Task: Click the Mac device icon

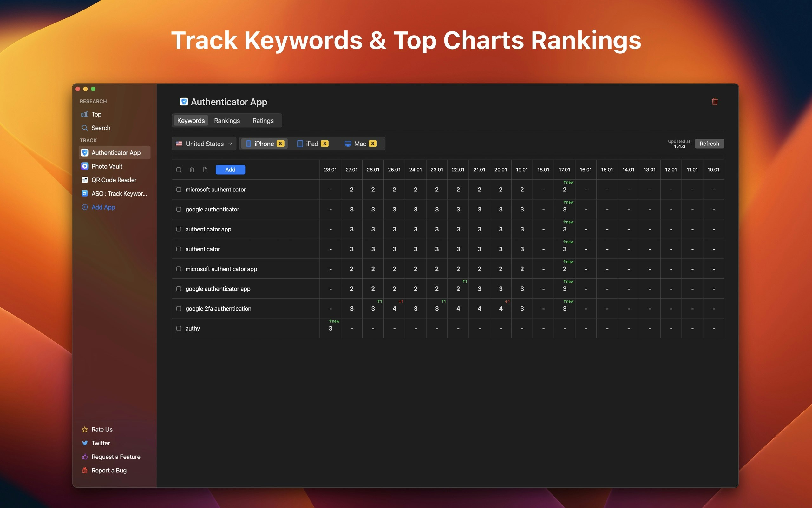Action: coord(348,144)
